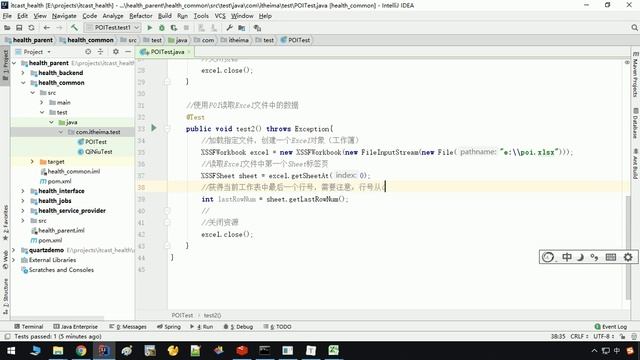
Task: Debug with the green bug icon
Action: [x=162, y=28]
